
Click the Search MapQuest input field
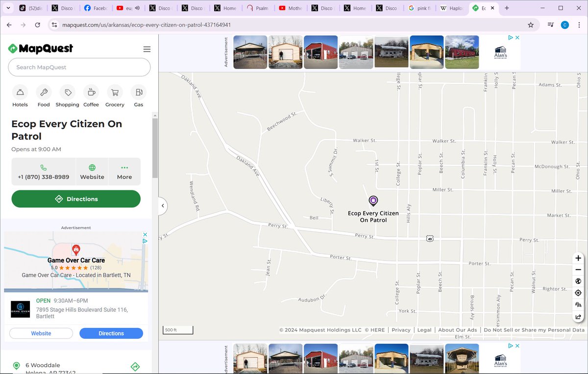(x=79, y=67)
